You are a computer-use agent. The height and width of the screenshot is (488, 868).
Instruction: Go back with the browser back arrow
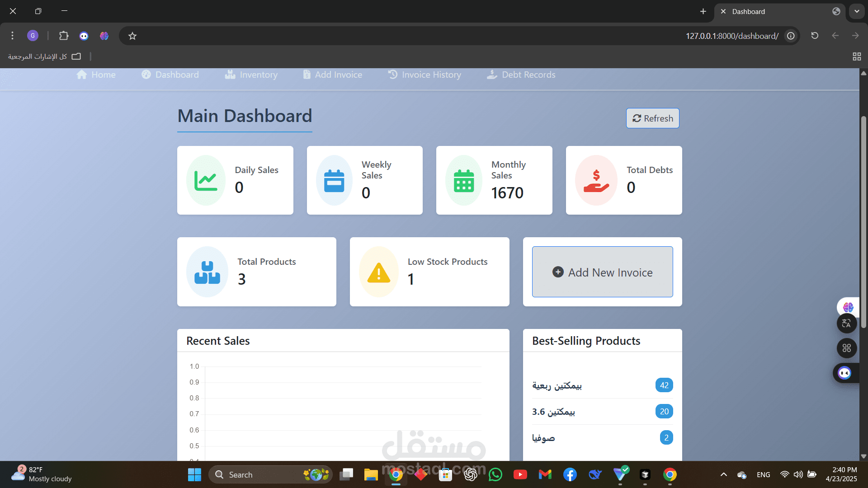coord(835,35)
